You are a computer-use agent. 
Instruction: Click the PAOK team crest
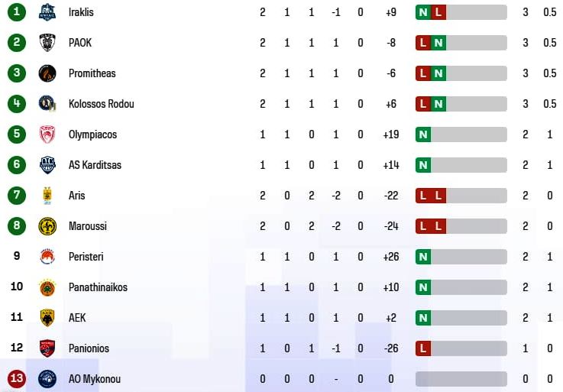[47, 43]
